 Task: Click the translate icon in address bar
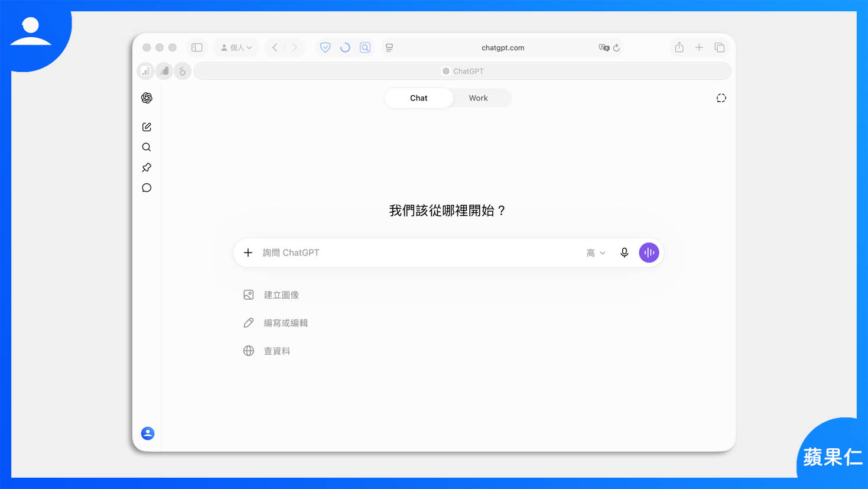tap(603, 48)
